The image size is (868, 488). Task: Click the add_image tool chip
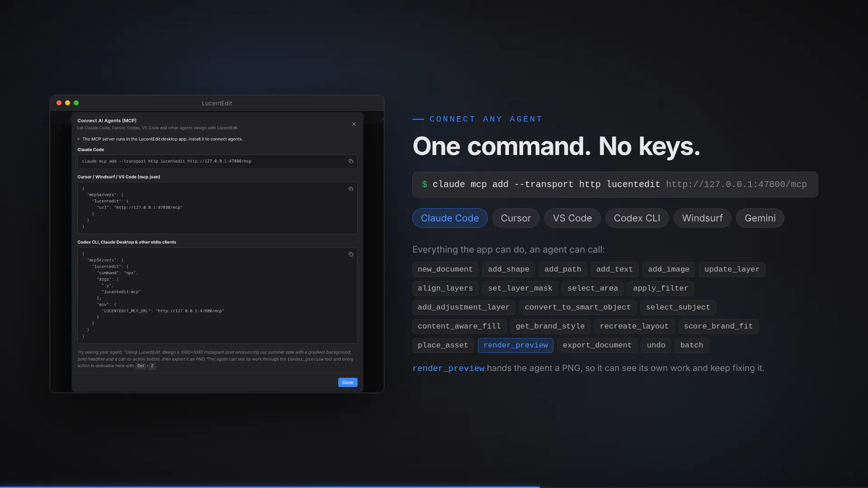[669, 269]
